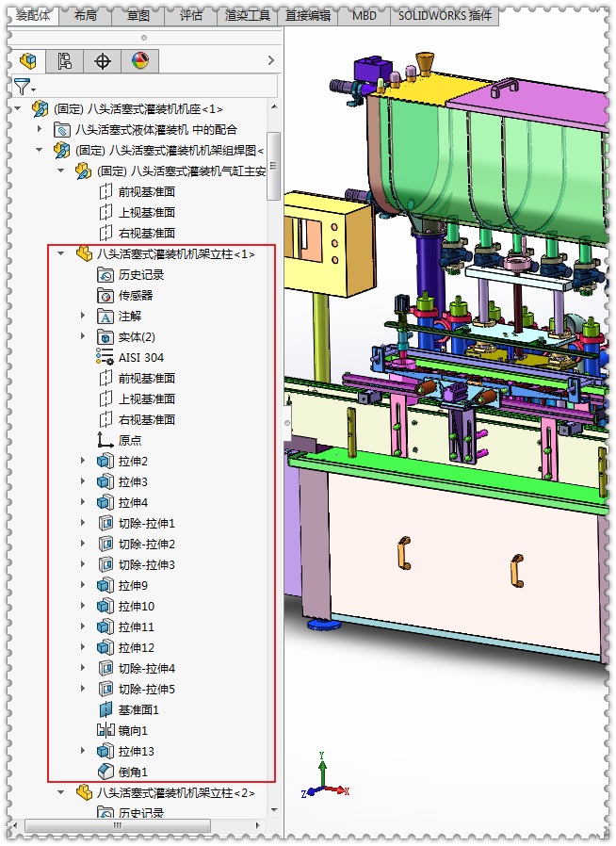Select the 传感器 sensors folder

pyautogui.click(x=135, y=295)
